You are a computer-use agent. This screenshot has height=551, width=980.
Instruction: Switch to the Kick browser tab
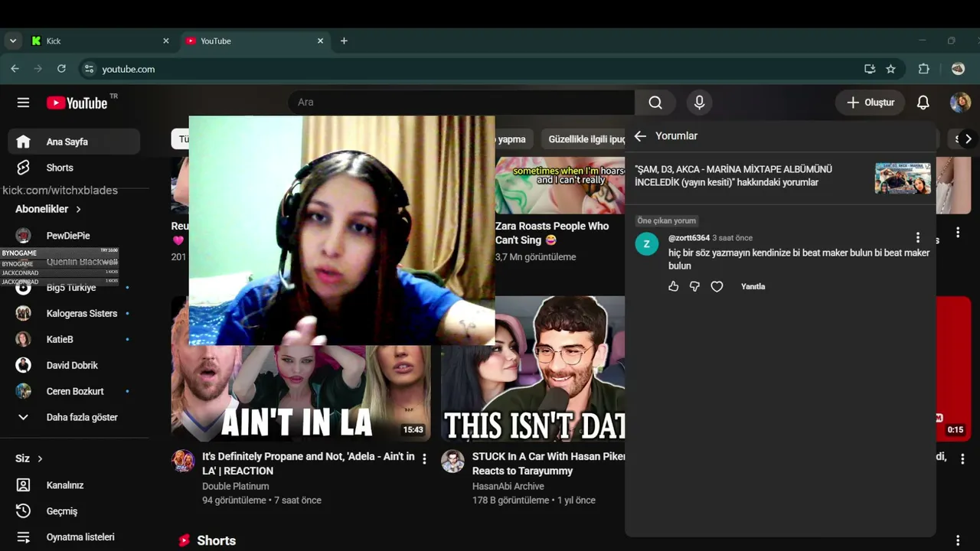pos(101,41)
